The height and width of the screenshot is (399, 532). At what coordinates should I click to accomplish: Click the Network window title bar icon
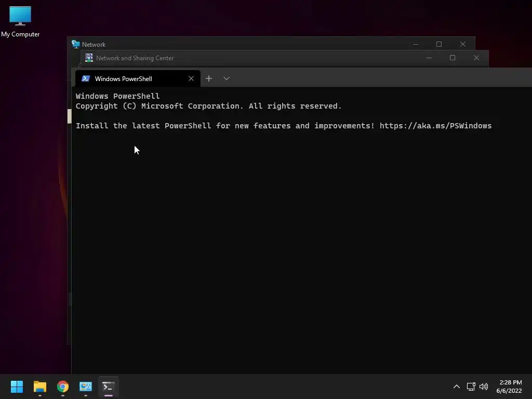pyautogui.click(x=76, y=45)
